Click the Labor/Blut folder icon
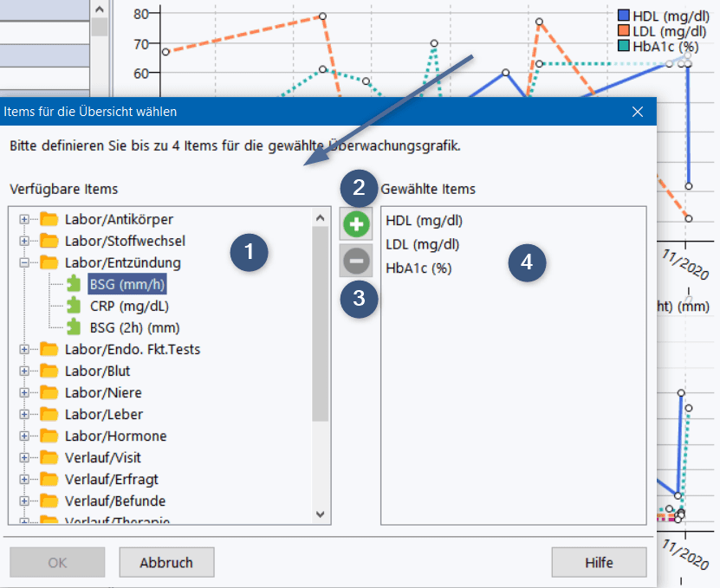This screenshot has height=588, width=720. 49,371
